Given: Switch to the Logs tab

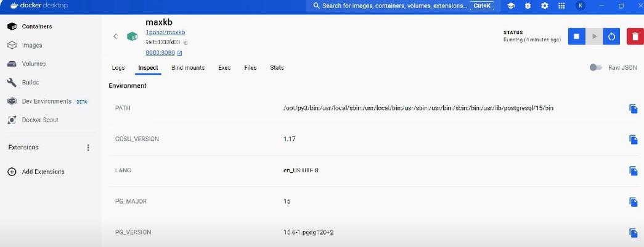Looking at the screenshot, I should 118,67.
